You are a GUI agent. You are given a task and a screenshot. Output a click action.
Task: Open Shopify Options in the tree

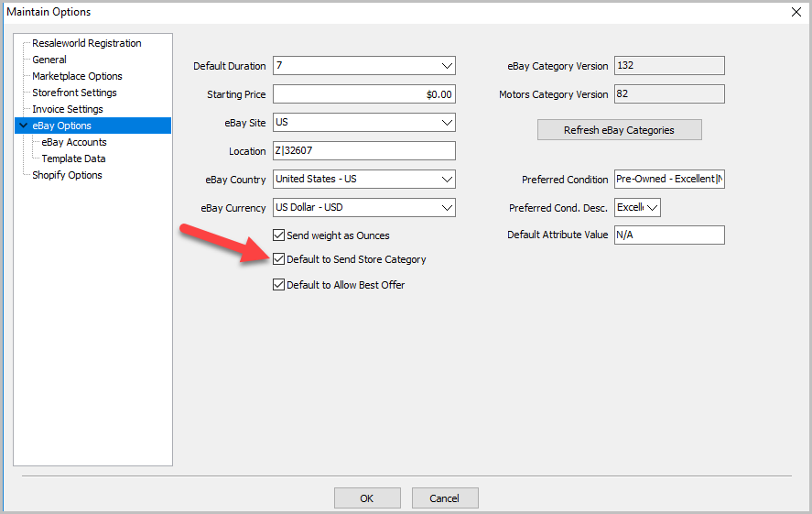pos(67,175)
